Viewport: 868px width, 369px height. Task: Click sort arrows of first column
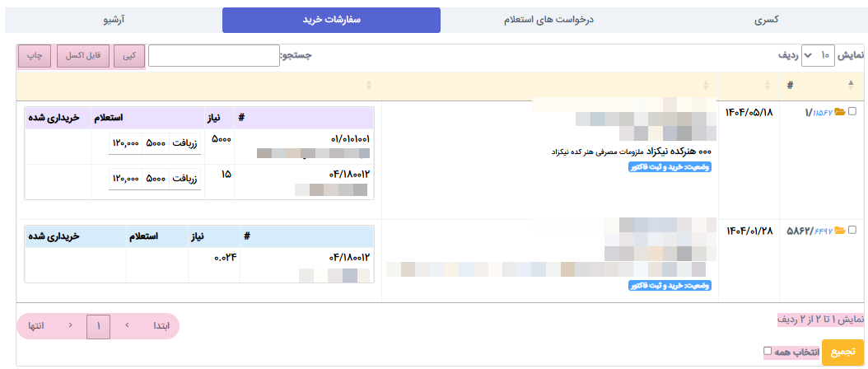369,85
